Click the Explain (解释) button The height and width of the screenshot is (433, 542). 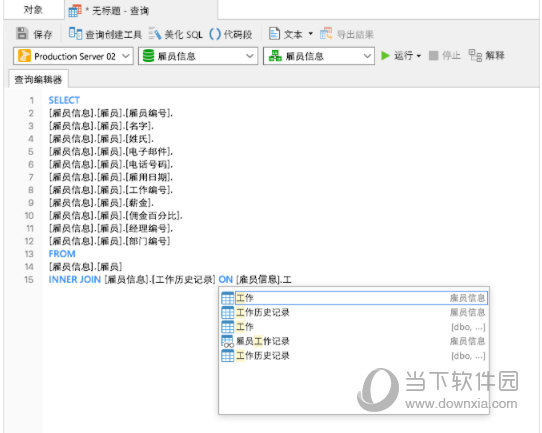pyautogui.click(x=487, y=56)
